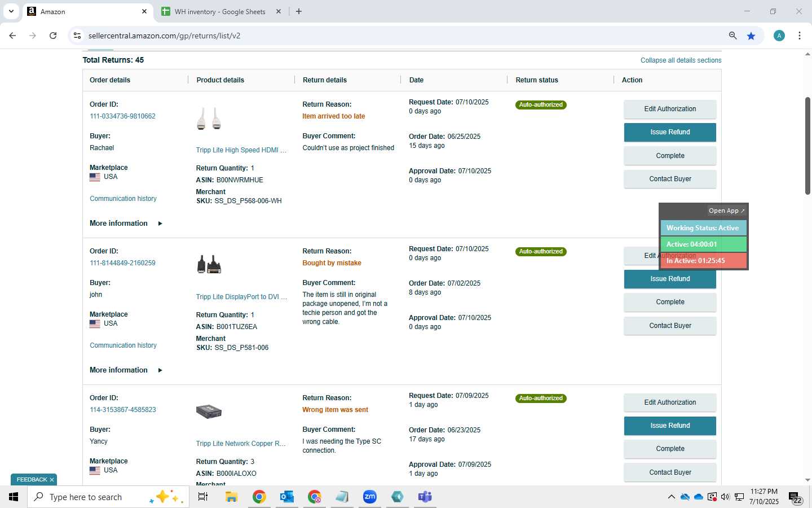The height and width of the screenshot is (508, 812).
Task: Expand More information for Rachael's order
Action: coord(126,224)
